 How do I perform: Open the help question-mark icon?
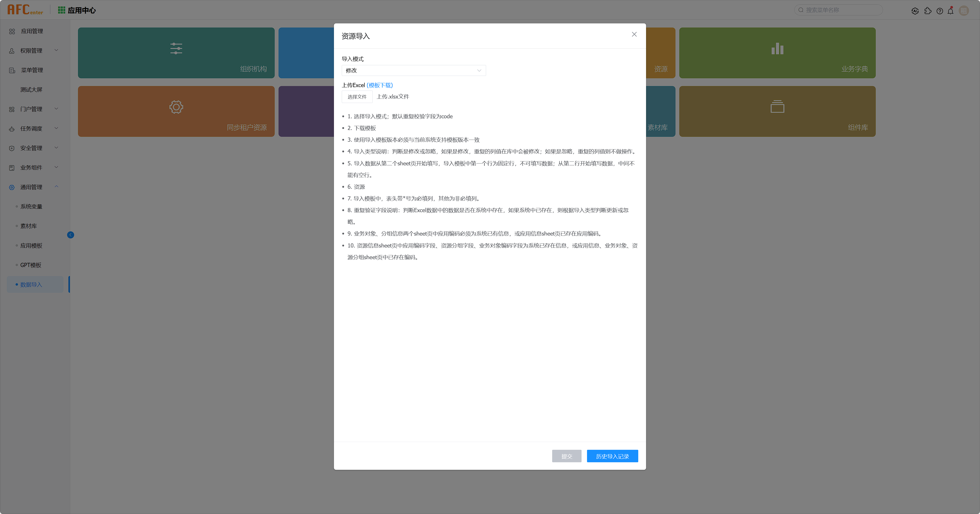click(940, 11)
